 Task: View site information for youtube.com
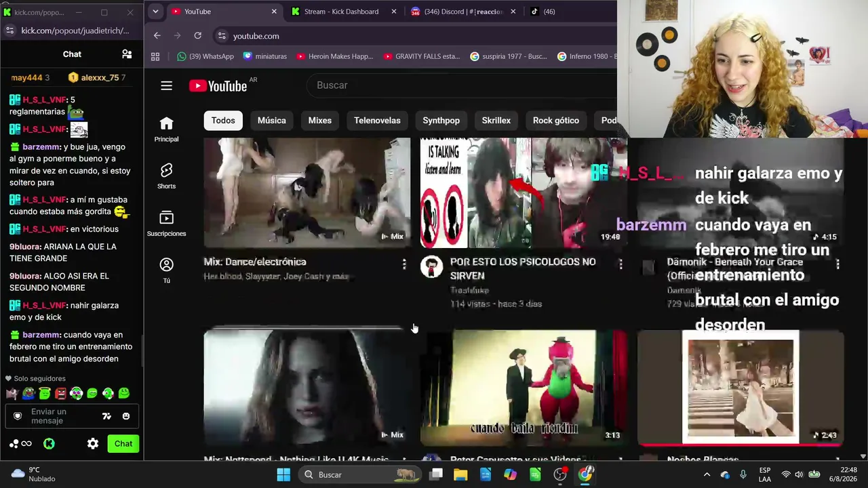click(x=221, y=36)
